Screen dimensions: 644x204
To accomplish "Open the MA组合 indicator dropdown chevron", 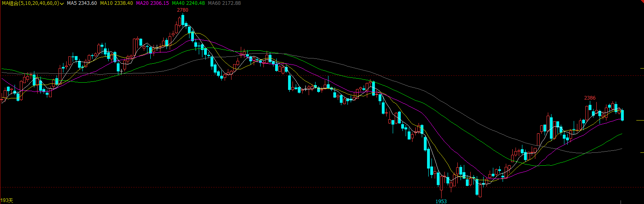I will pyautogui.click(x=62, y=3).
